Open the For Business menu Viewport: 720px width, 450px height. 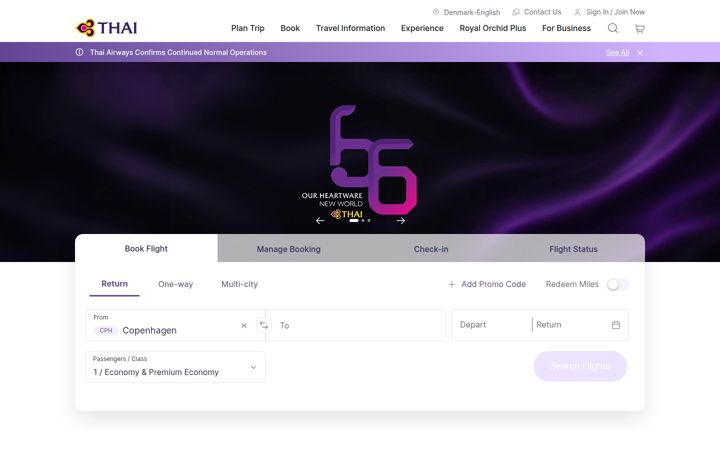click(566, 28)
